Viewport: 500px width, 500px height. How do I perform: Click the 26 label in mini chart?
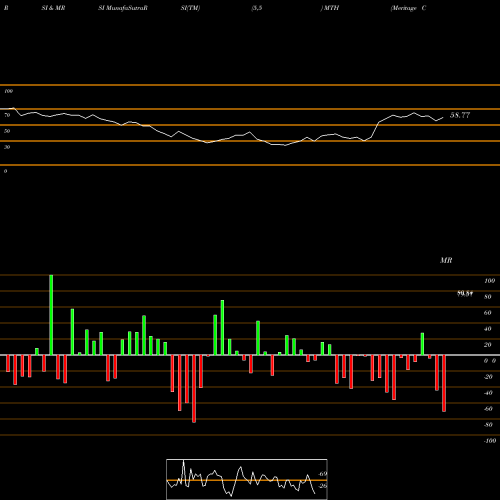[x=323, y=486]
